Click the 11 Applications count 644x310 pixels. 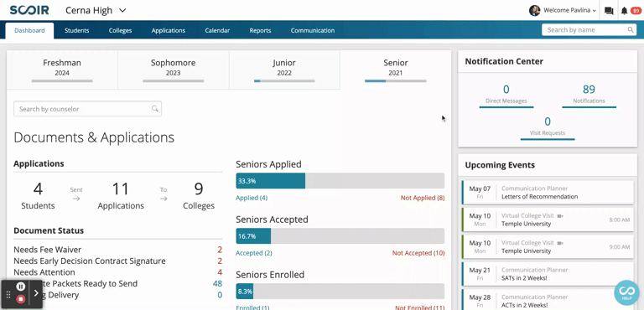(121, 196)
